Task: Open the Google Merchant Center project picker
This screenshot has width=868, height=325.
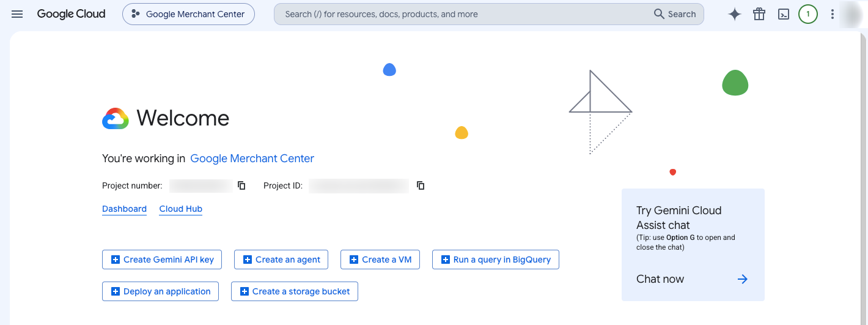Action: click(188, 14)
